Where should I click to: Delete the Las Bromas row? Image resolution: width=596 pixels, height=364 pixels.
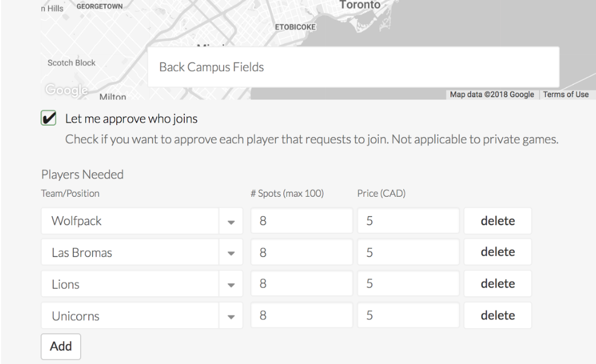498,253
